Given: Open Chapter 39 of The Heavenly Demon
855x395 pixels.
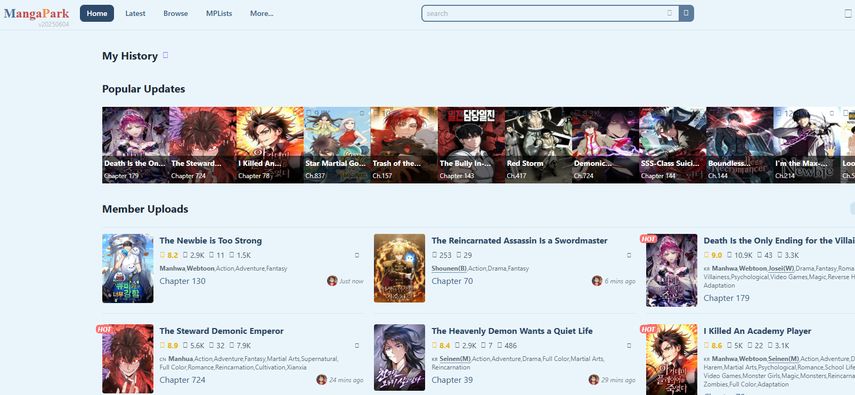Looking at the screenshot, I should (452, 380).
